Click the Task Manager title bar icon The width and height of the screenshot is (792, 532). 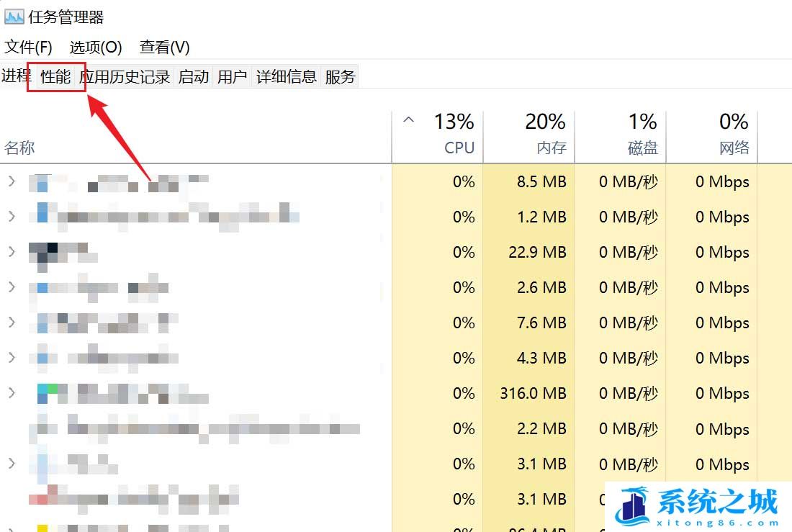pos(14,17)
